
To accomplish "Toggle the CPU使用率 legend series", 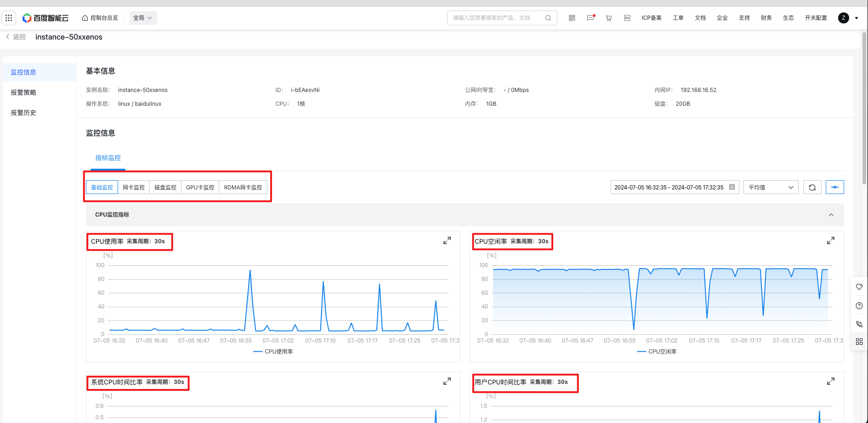I will [273, 352].
